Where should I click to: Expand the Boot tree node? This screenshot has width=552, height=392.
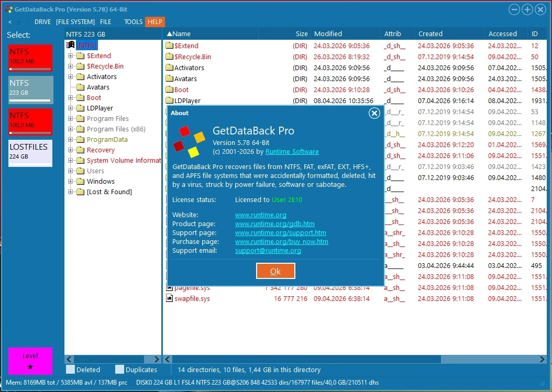pos(70,97)
